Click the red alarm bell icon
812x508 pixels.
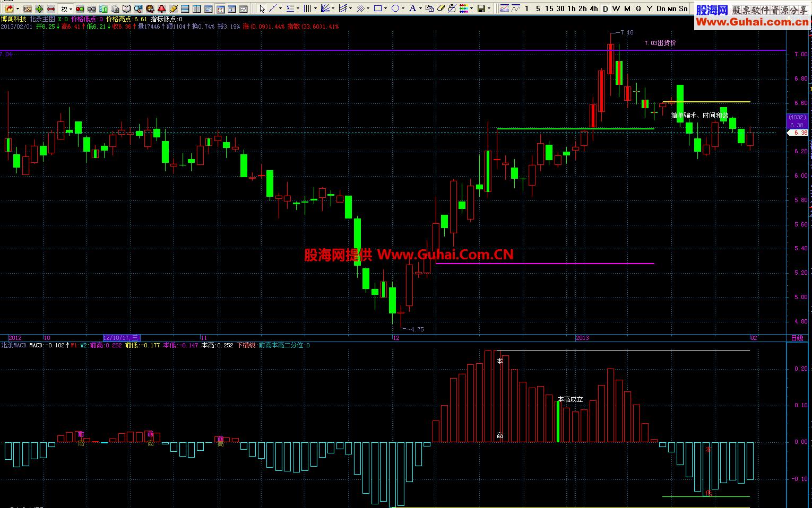pyautogui.click(x=162, y=8)
